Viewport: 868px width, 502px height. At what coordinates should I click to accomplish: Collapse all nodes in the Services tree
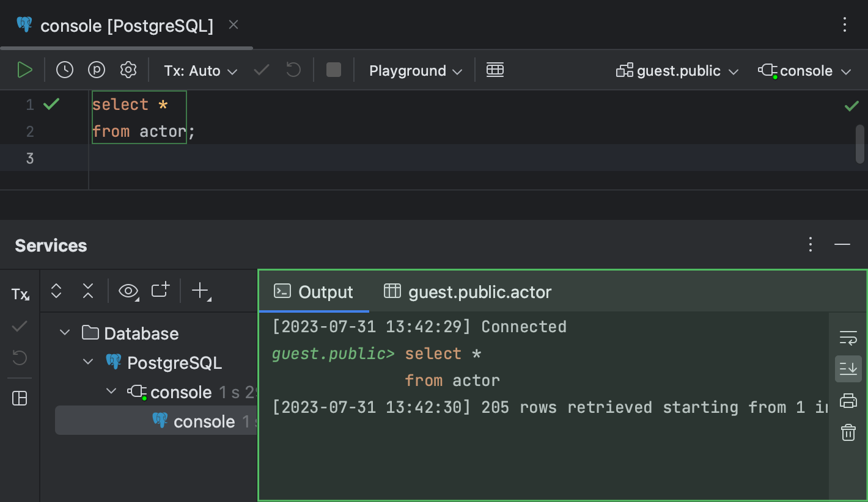pos(87,291)
